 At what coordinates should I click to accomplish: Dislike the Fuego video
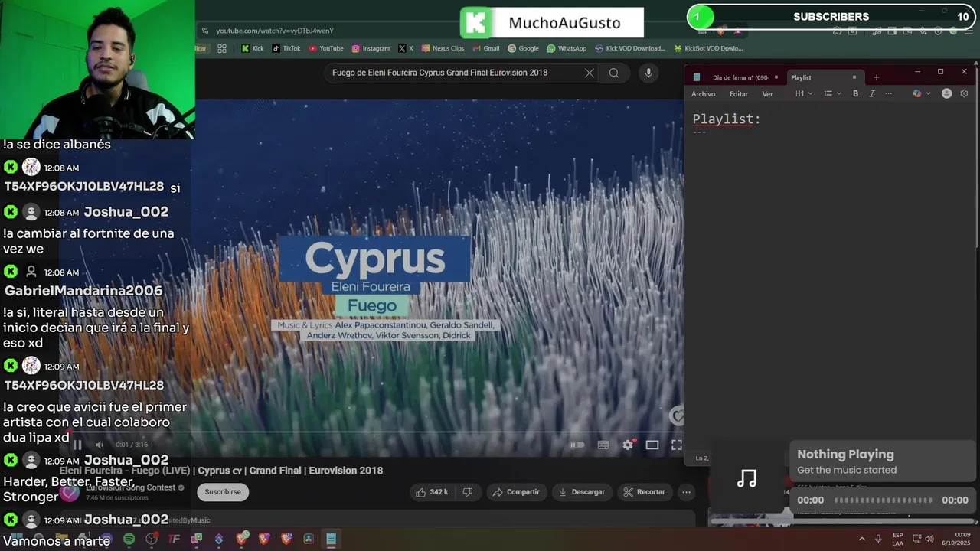[x=468, y=492]
